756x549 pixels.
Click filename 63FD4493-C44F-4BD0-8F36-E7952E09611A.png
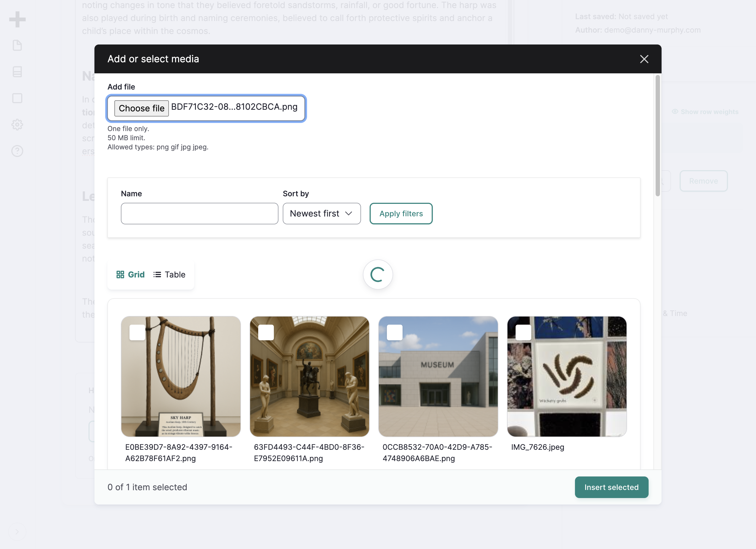[309, 453]
